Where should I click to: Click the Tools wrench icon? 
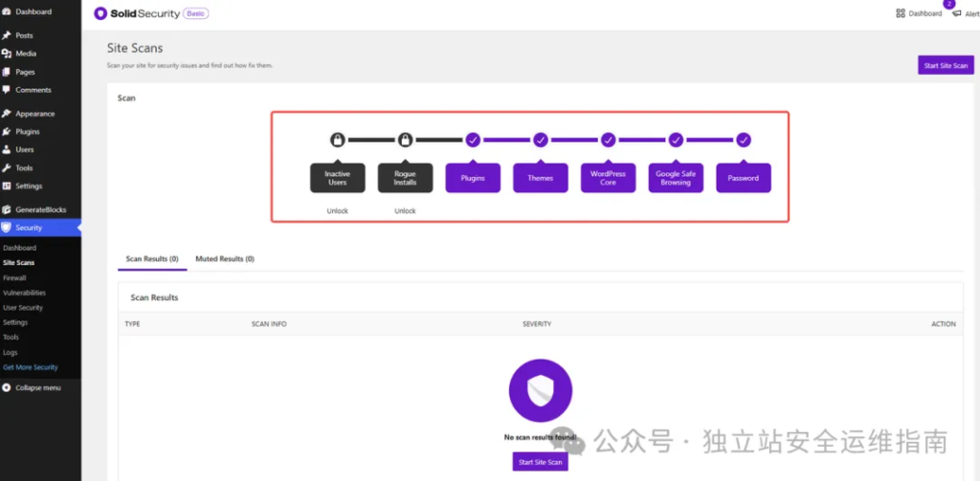pos(7,168)
